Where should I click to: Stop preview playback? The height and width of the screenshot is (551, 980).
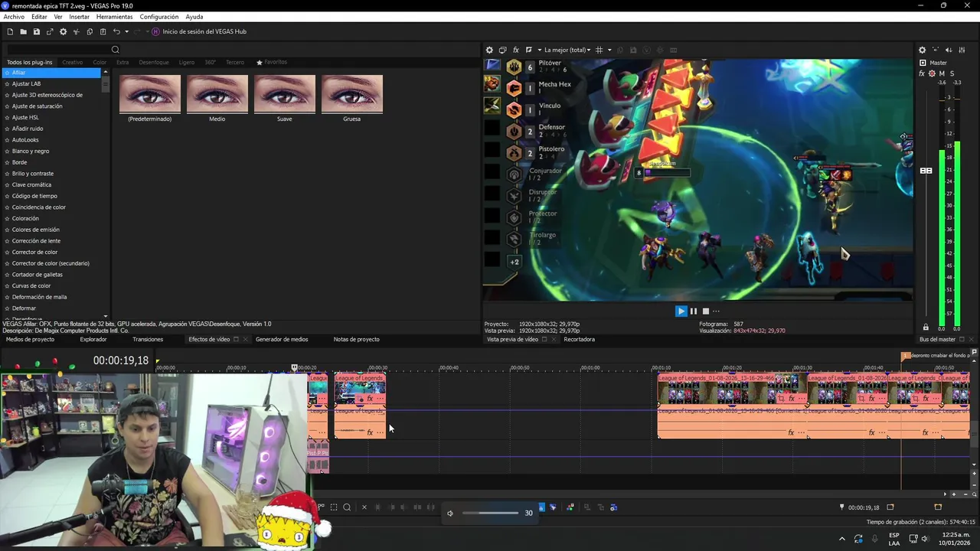(x=705, y=311)
